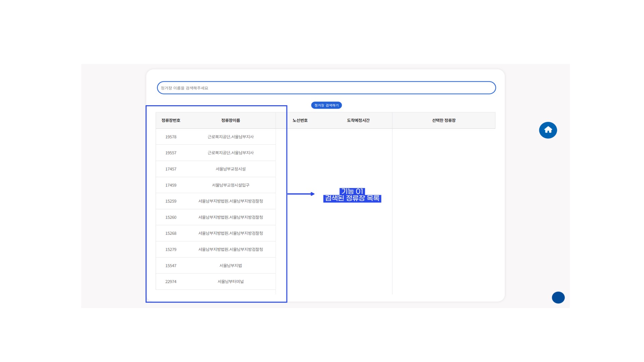This screenshot has width=644, height=362.
Task: Click the solid blue circle button
Action: [558, 297]
